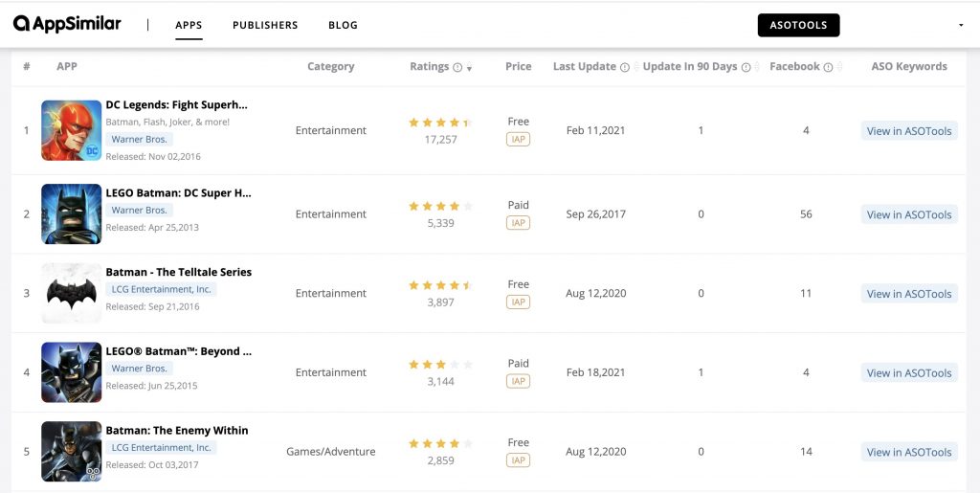This screenshot has height=493, width=980.
Task: Click the three-star rating for Beyond Gotham
Action: click(x=440, y=365)
